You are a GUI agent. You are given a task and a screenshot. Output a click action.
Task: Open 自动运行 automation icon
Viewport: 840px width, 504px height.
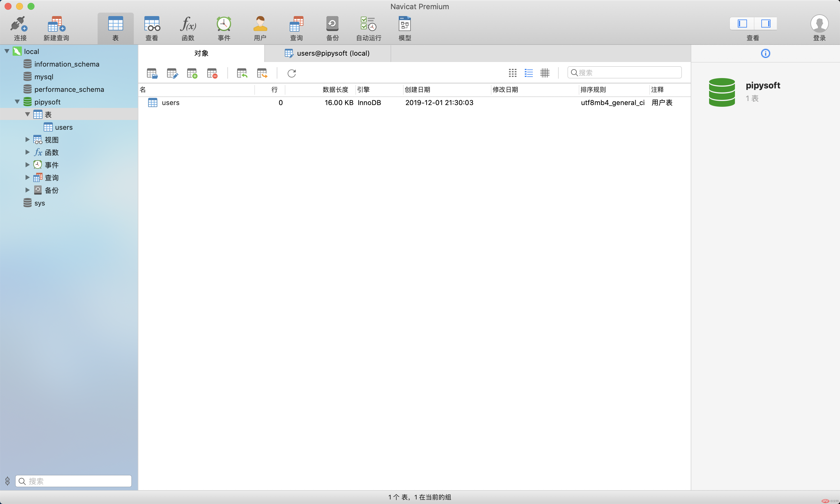pos(369,24)
